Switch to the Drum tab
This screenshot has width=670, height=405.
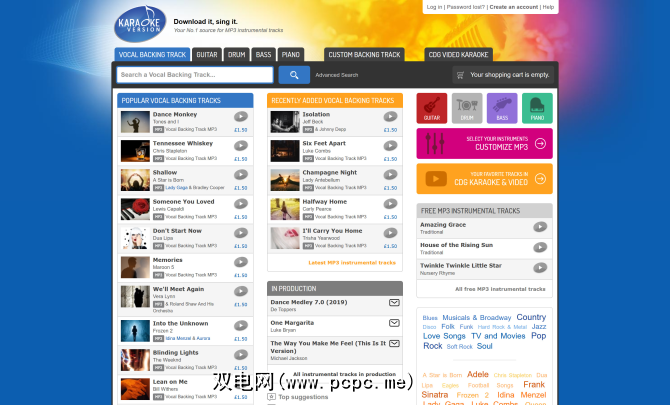point(236,55)
